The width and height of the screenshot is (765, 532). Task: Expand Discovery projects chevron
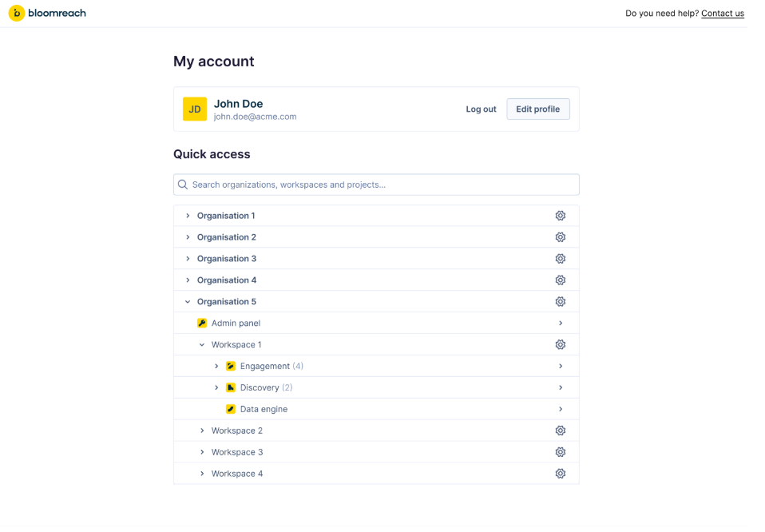216,387
